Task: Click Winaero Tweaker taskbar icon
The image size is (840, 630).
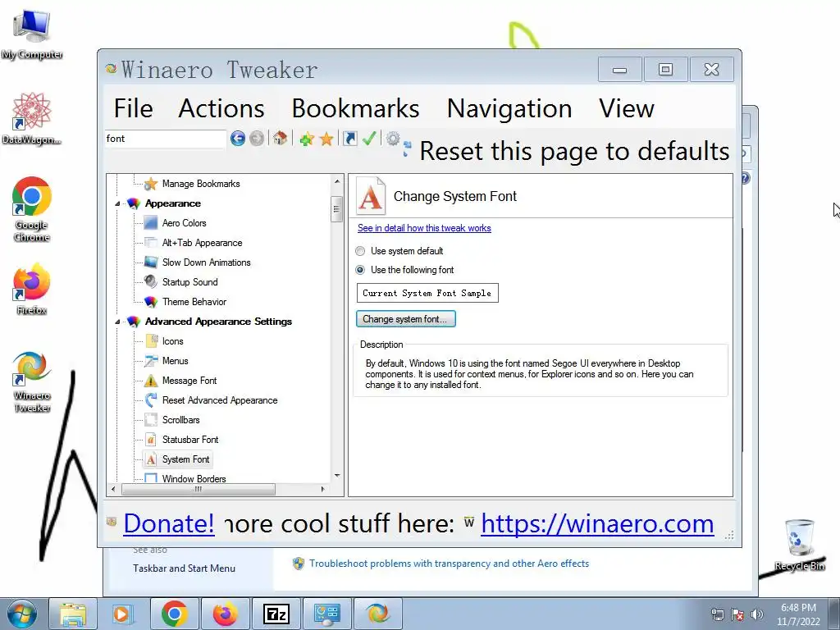Action: point(377,614)
